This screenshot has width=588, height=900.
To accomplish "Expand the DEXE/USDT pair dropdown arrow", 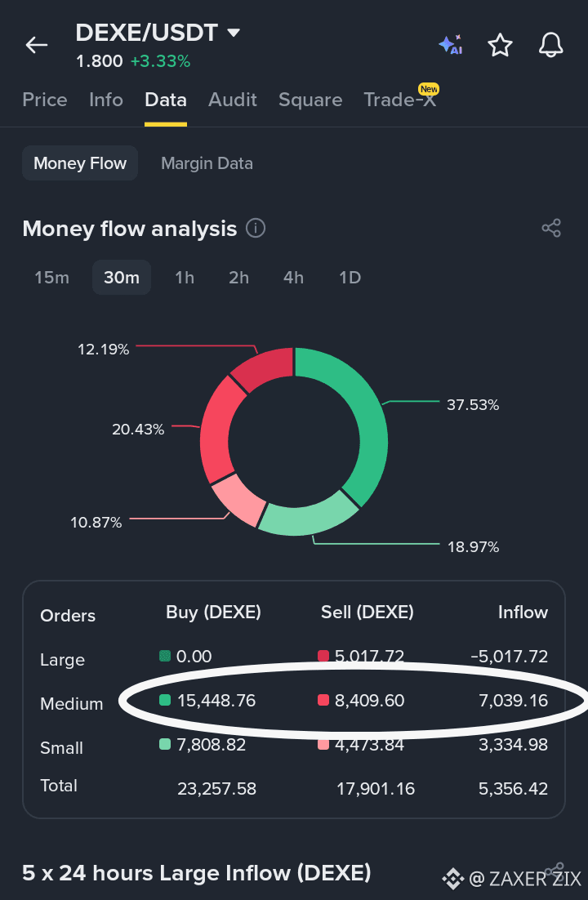I will tap(233, 33).
